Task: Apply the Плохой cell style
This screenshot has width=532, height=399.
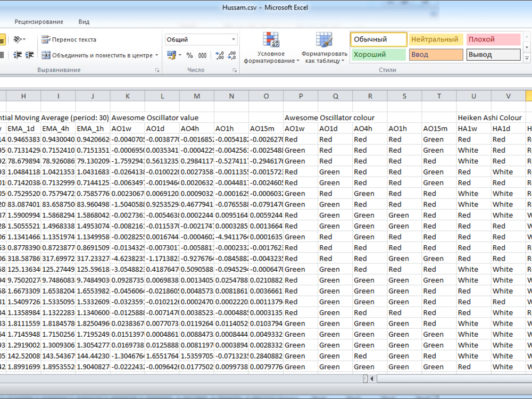Action: tap(493, 39)
